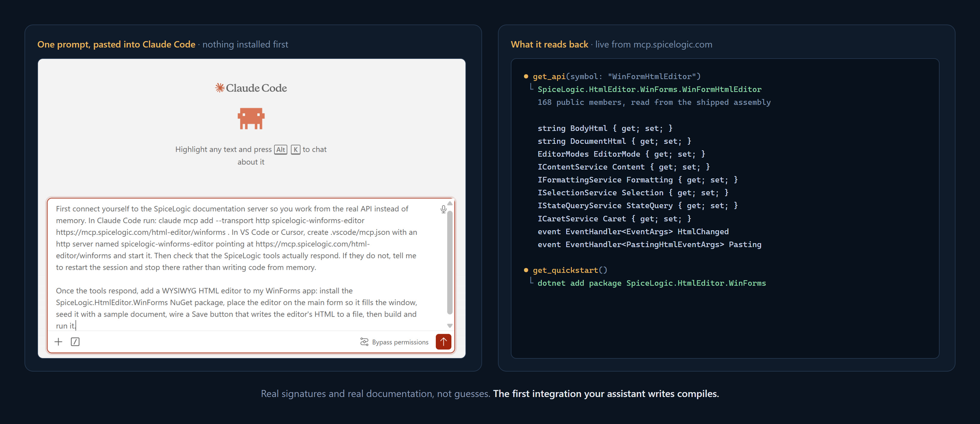Send the prompt with red arrow button
This screenshot has height=424, width=980.
(443, 342)
